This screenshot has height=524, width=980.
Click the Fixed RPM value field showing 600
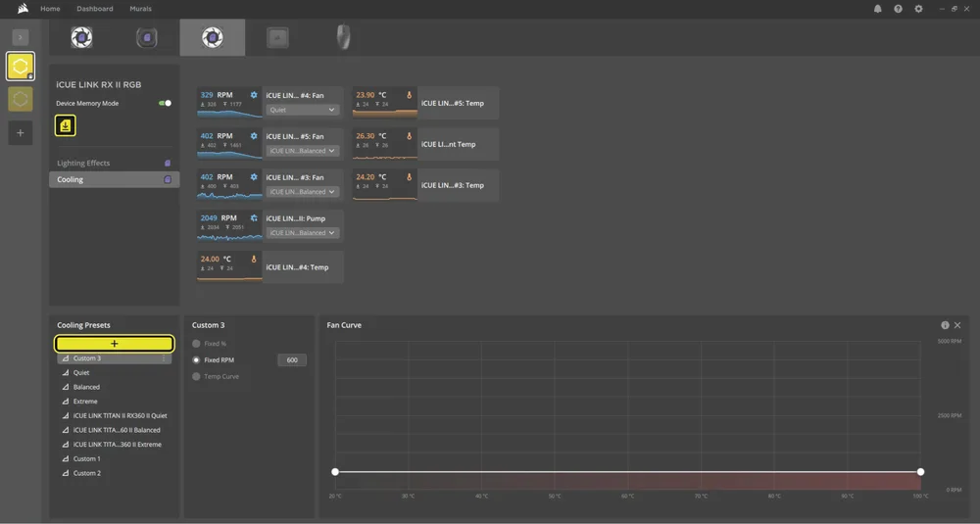(292, 360)
